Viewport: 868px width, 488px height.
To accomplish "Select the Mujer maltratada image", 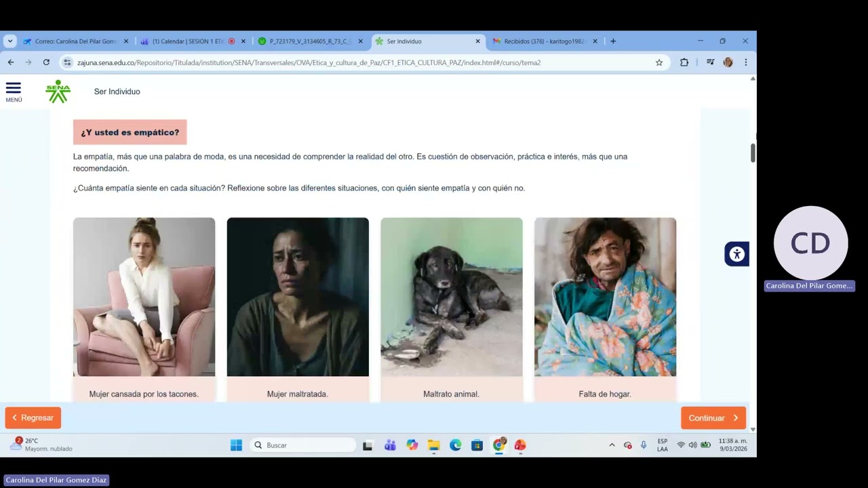I will 298,297.
